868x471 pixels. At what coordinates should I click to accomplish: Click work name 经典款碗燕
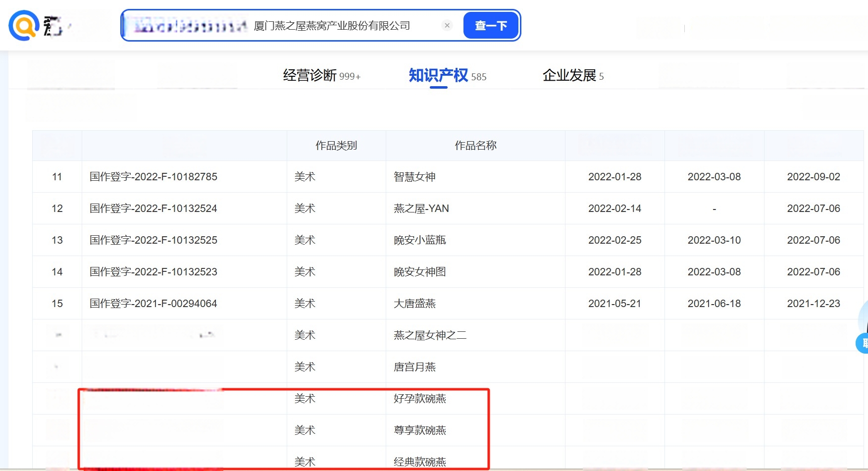pos(420,462)
